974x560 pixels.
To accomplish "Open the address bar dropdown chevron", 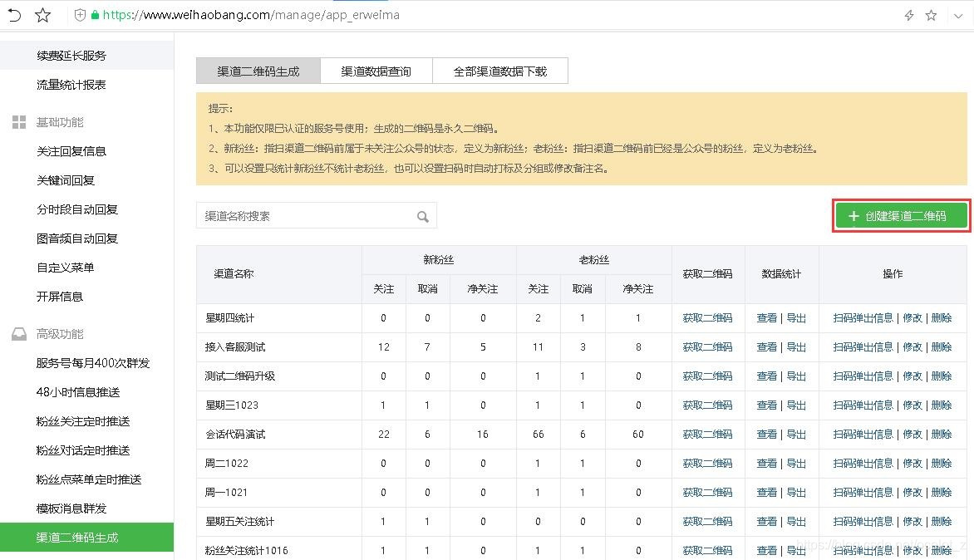I will point(958,16).
